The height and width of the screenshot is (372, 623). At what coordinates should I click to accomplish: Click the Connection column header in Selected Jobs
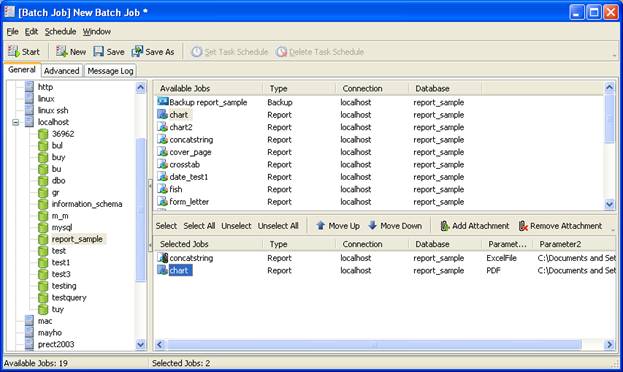tap(372, 244)
